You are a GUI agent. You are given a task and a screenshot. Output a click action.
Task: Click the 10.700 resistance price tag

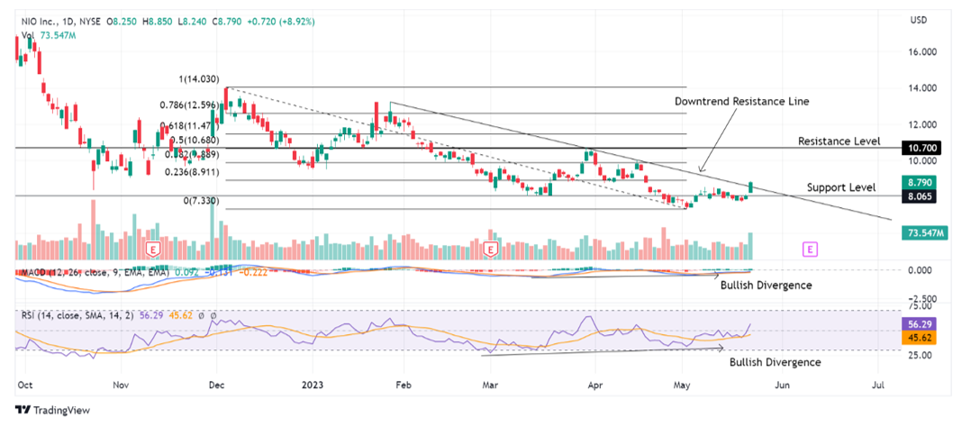(x=921, y=148)
